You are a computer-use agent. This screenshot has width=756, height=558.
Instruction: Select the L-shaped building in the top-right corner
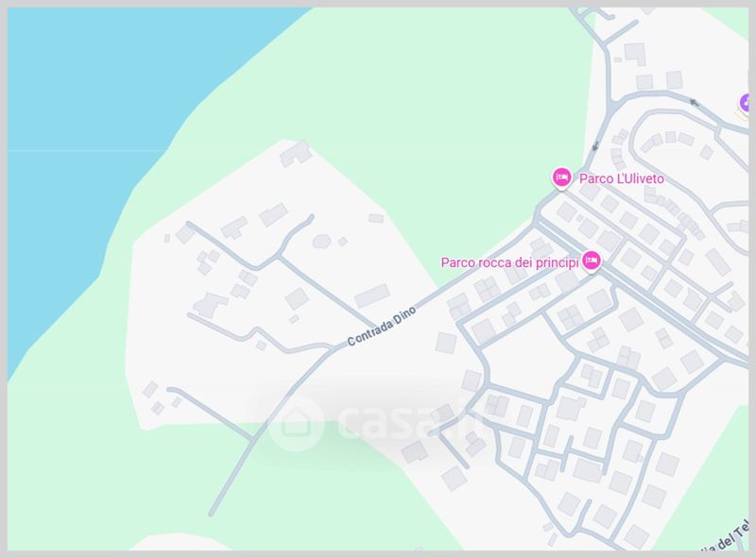[x=635, y=54]
